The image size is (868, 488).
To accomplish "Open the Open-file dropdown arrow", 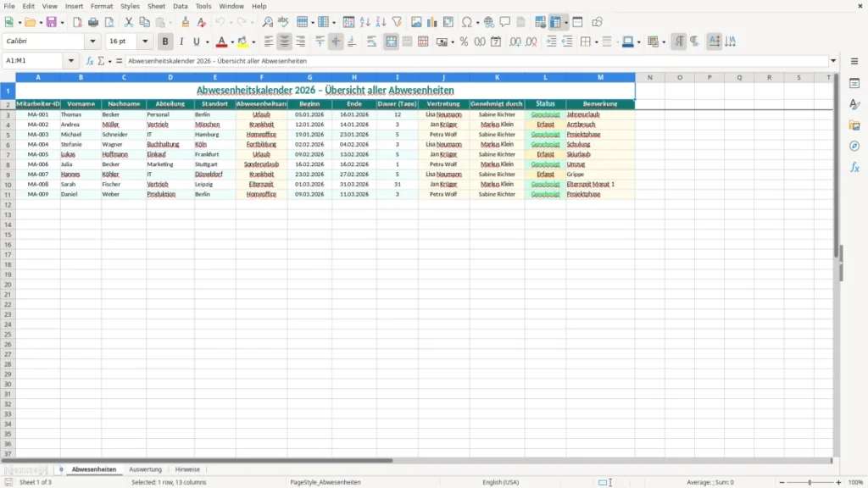I will coord(41,23).
